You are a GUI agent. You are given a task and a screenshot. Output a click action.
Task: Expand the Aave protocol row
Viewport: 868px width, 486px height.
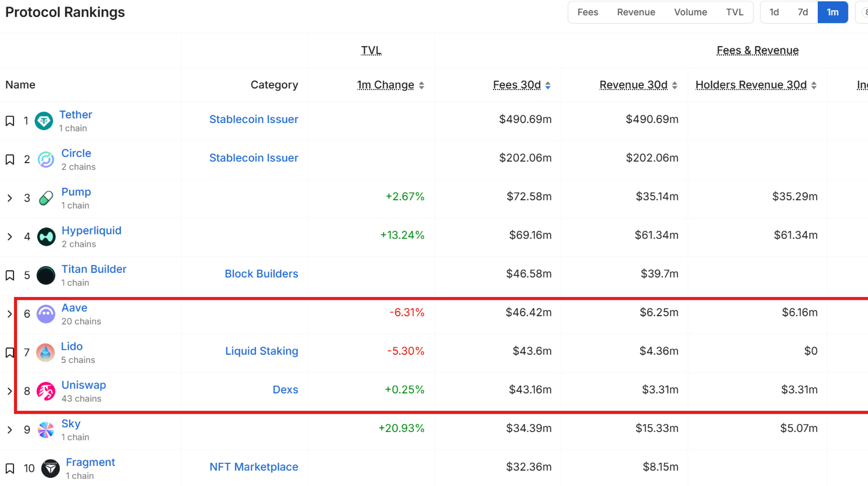10,314
